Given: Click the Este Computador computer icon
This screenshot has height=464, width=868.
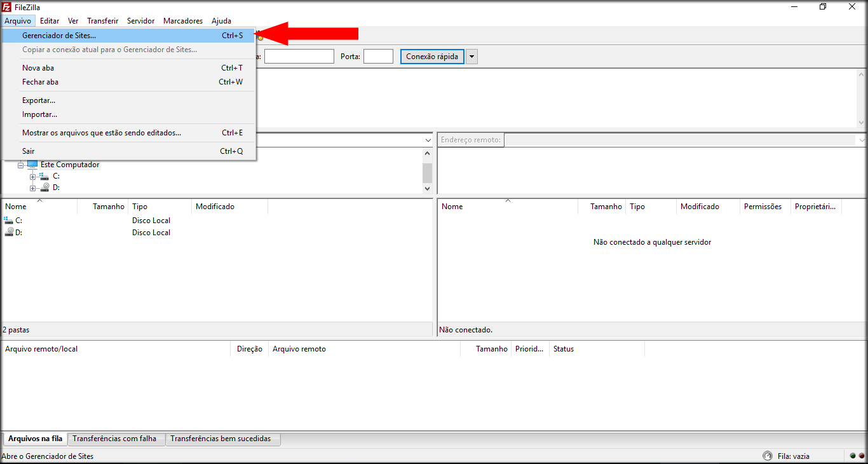Looking at the screenshot, I should click(32, 165).
